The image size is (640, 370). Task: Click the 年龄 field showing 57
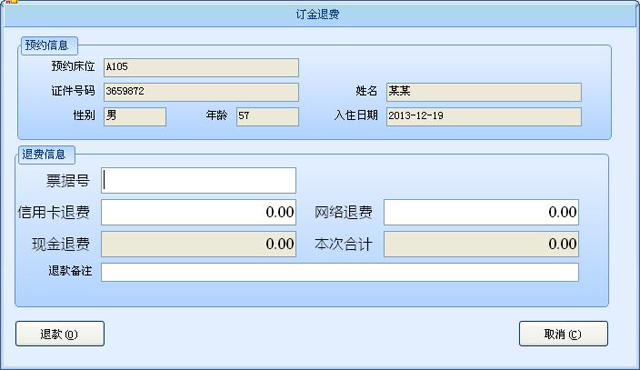click(x=267, y=117)
